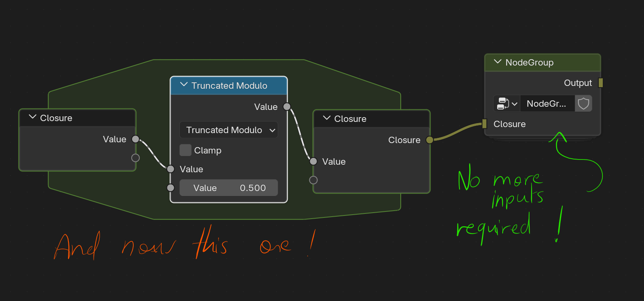Click the NodeGroup Output socket
Screen dimensions: 644x301
600,83
